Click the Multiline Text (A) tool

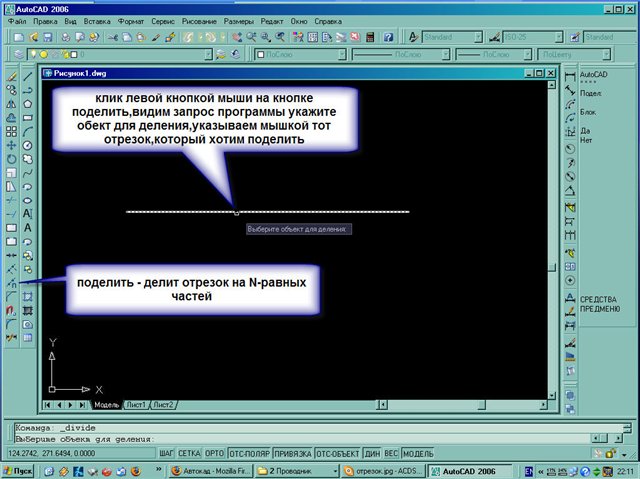27,213
